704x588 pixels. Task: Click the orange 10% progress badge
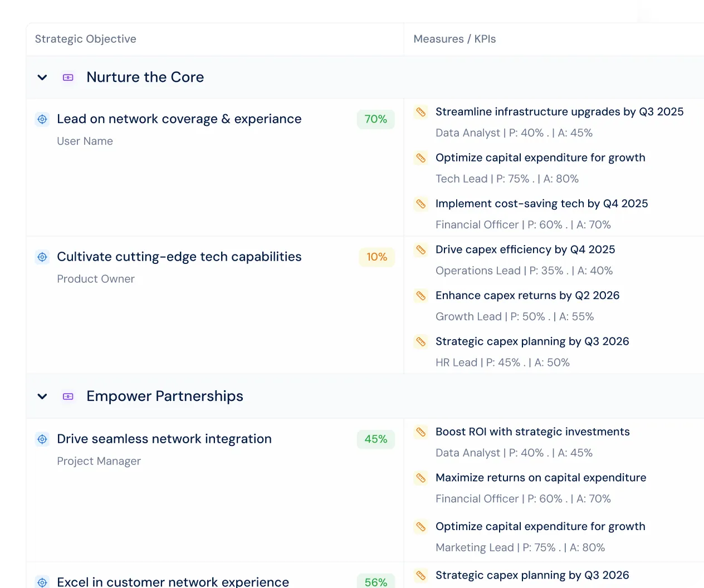377,257
